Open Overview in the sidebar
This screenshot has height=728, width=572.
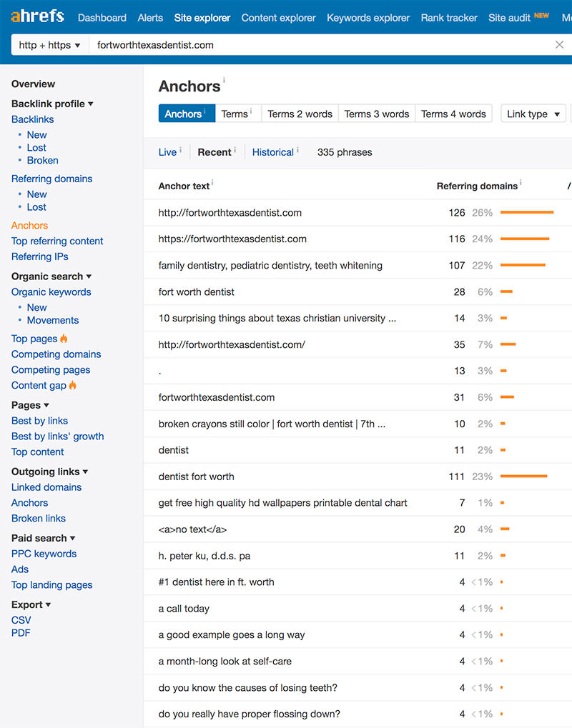tap(33, 84)
